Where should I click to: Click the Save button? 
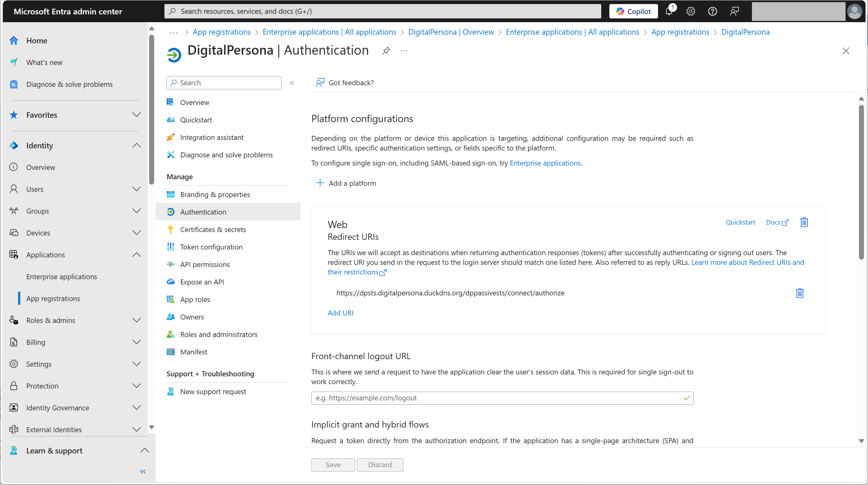pos(333,465)
